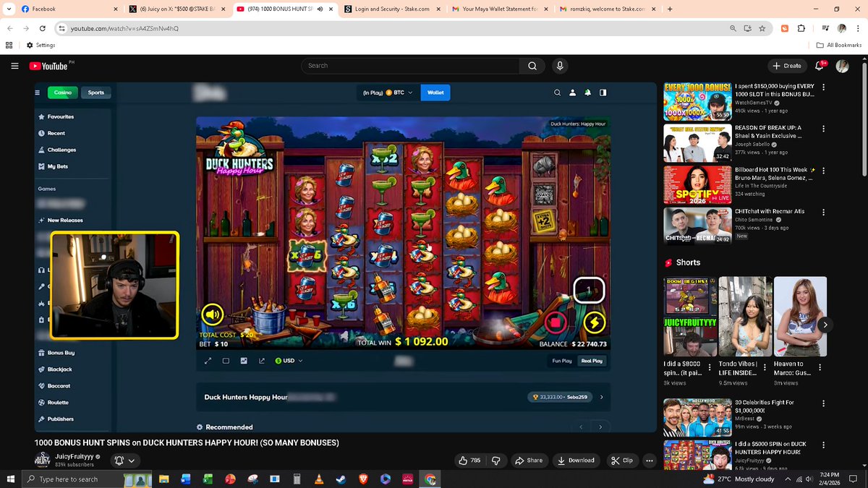Reload the page in Chrome
The height and width of the screenshot is (488, 868).
tap(43, 28)
